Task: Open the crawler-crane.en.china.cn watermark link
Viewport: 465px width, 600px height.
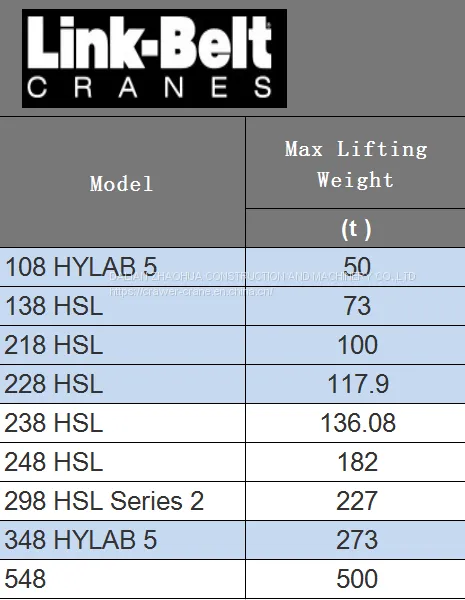Action: 191,292
